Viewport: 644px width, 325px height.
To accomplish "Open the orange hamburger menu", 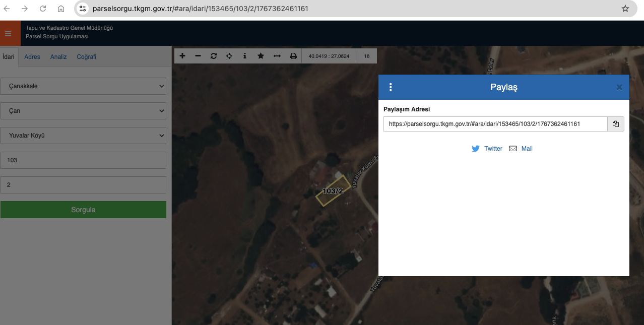I will click(8, 34).
